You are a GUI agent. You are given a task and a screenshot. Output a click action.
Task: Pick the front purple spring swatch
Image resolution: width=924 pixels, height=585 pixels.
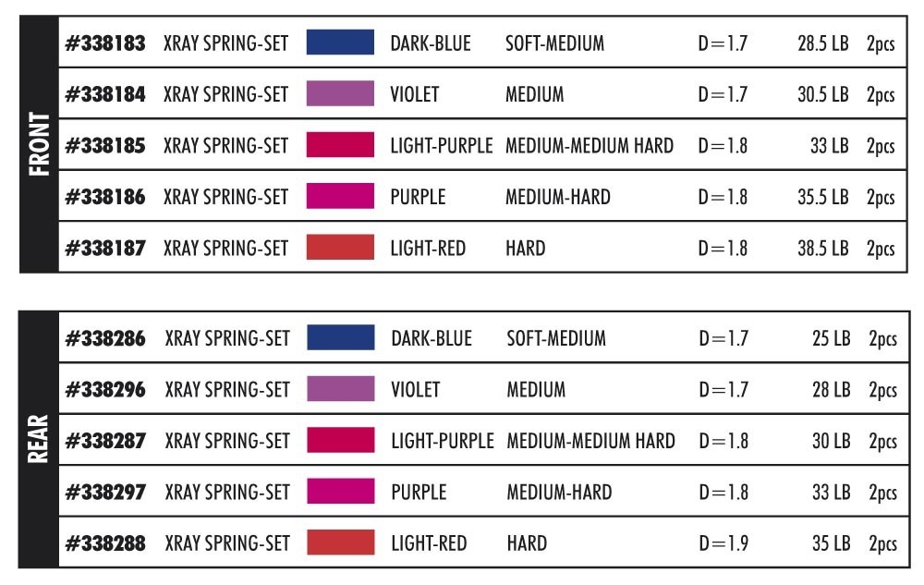coord(340,197)
